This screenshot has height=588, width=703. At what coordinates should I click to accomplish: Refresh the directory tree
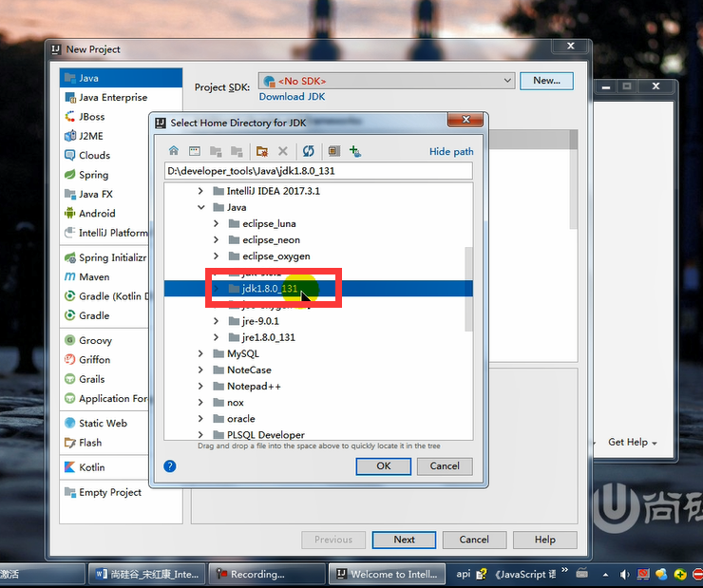click(x=309, y=151)
